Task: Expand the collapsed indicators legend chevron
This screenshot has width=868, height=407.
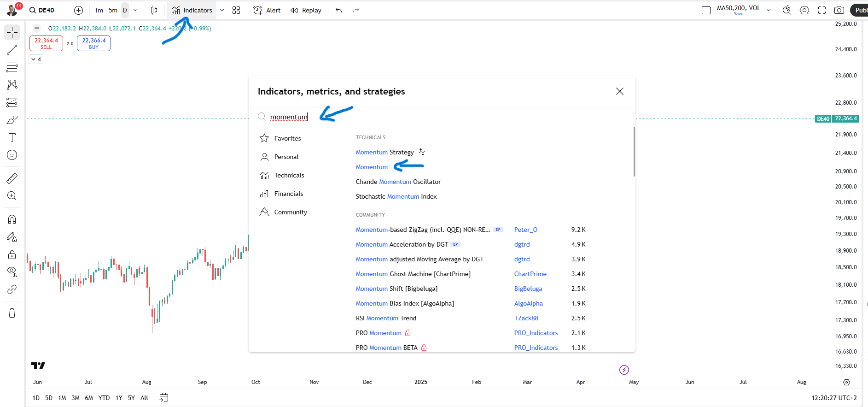Action: [x=36, y=59]
